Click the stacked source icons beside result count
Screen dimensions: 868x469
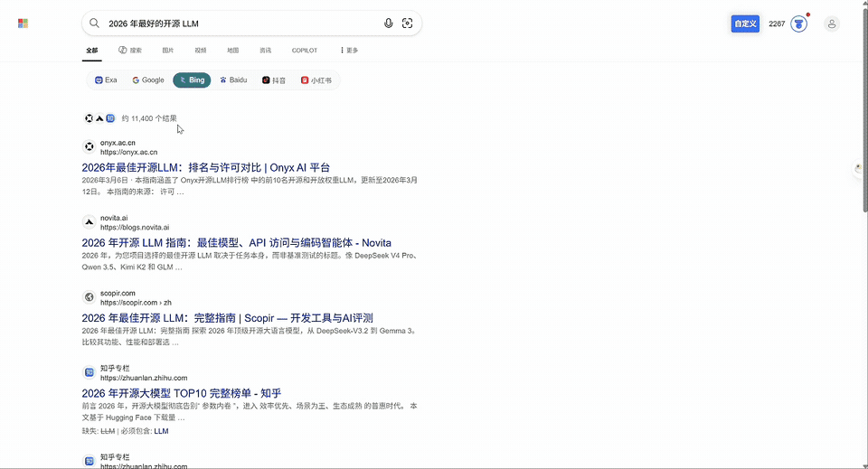point(99,118)
